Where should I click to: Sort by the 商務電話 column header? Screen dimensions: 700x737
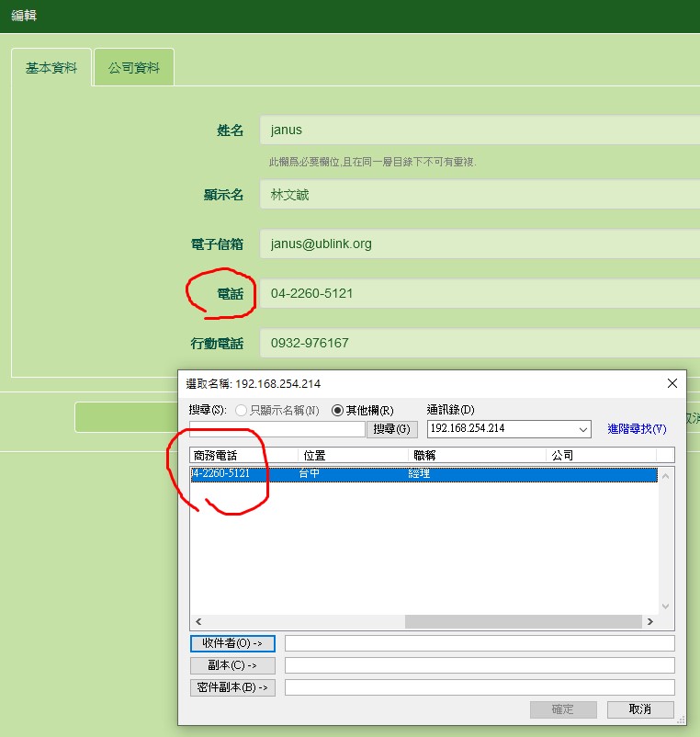point(243,455)
